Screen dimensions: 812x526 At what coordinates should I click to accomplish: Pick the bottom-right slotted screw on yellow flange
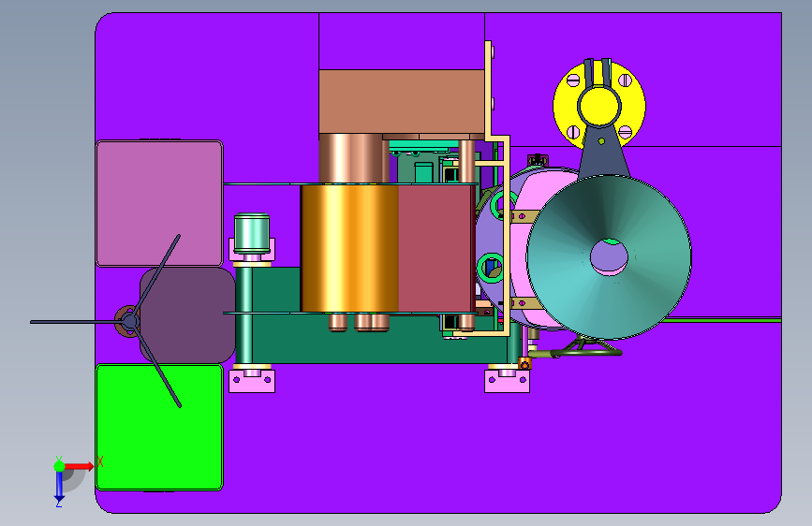(625, 131)
